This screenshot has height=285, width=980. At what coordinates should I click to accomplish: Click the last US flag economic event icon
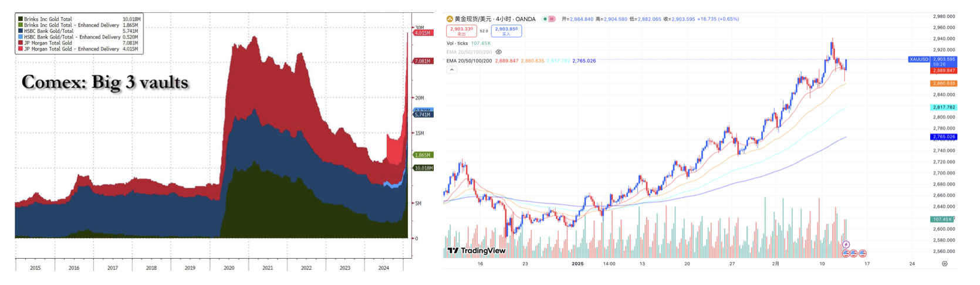(x=862, y=253)
